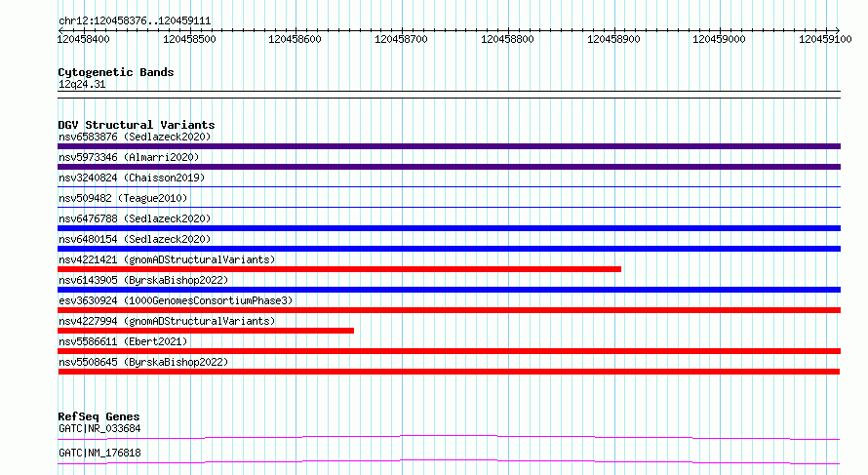Viewport: 868px width, 475px height.
Task: Select the RefSeq Genes track title
Action: pos(99,416)
